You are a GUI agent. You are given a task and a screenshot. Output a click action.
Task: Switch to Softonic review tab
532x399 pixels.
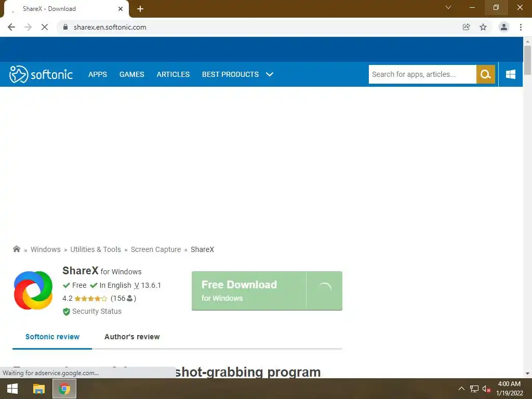[x=52, y=337]
